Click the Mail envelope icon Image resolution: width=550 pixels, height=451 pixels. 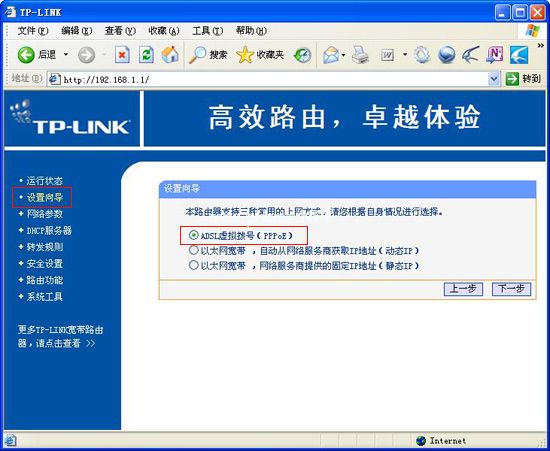(x=331, y=55)
